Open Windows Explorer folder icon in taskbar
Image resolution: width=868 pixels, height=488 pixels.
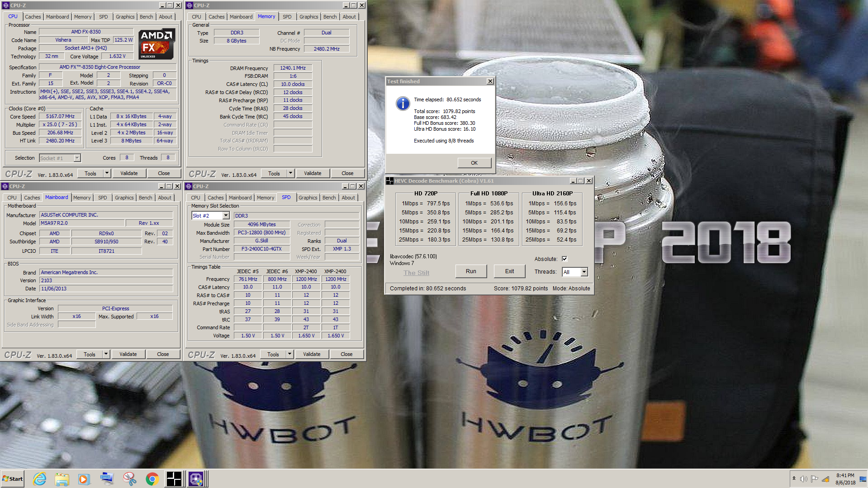[x=62, y=479]
